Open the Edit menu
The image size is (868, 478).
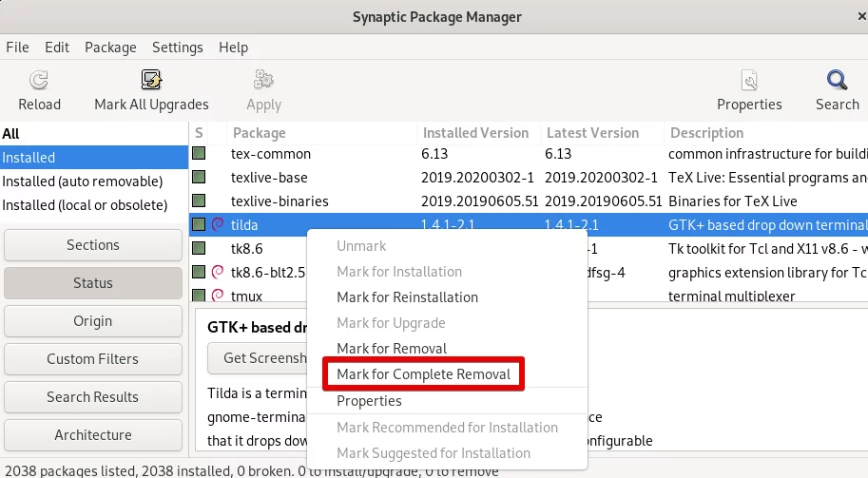point(57,48)
